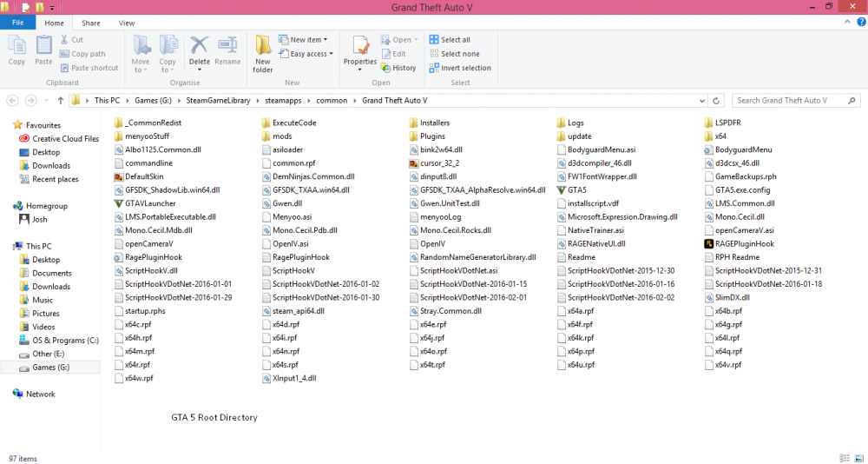Select Creative Cloud Files in sidebar

[59, 138]
